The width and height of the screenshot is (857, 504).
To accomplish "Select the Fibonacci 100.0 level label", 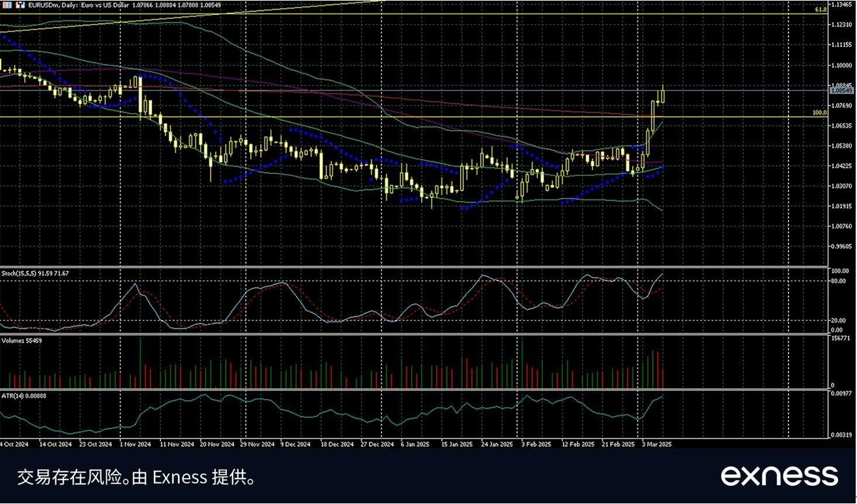I will tap(819, 113).
